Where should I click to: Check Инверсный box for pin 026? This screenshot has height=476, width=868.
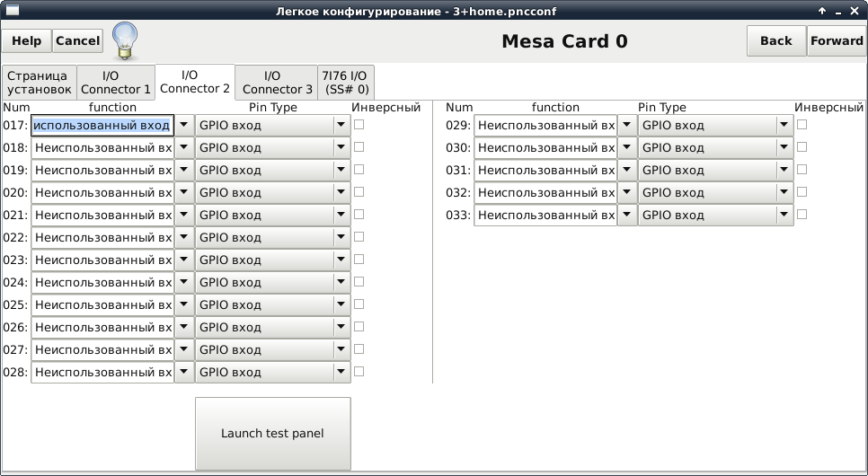(x=359, y=327)
